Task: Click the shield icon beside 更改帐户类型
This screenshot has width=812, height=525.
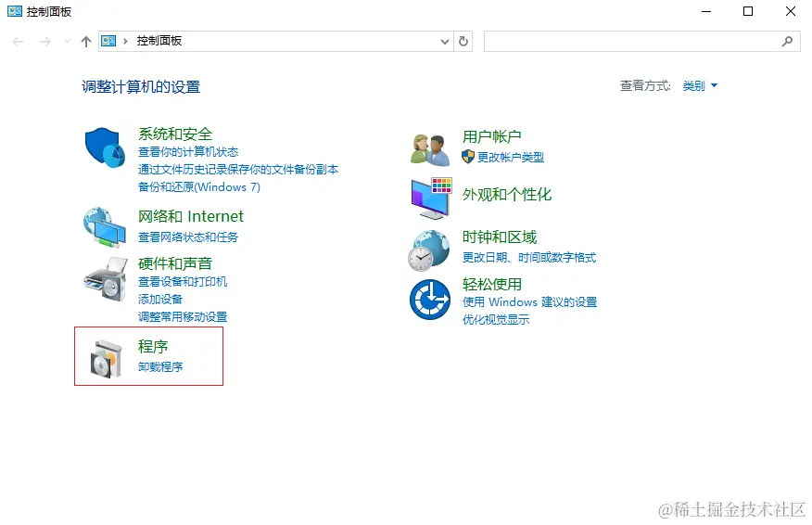Action: click(467, 157)
